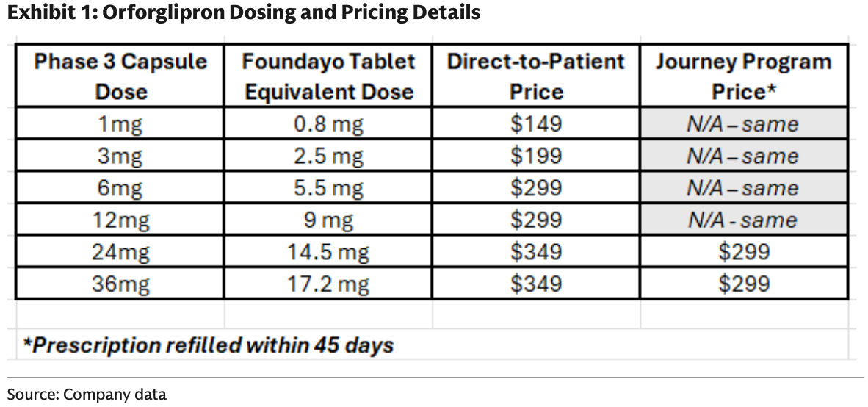Click the Journey Program Price header
The width and height of the screenshot is (868, 407).
(743, 76)
